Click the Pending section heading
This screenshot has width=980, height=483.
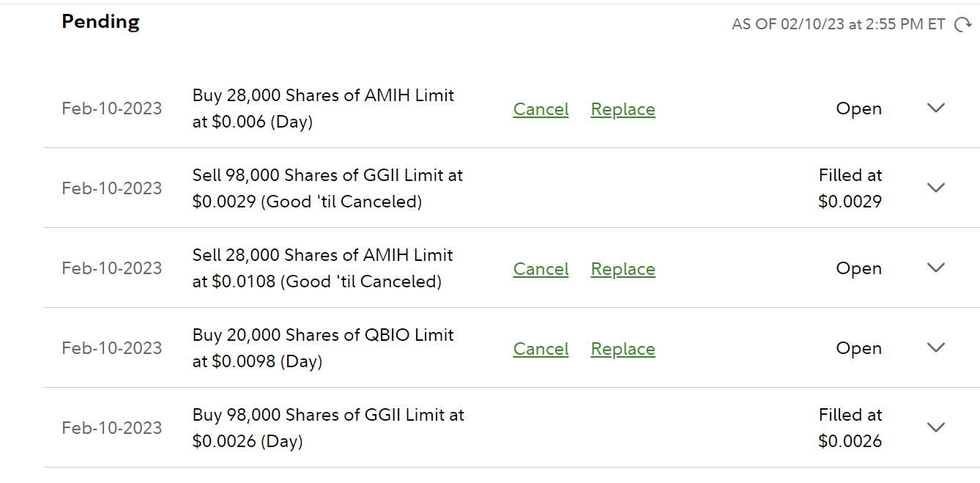pos(100,22)
